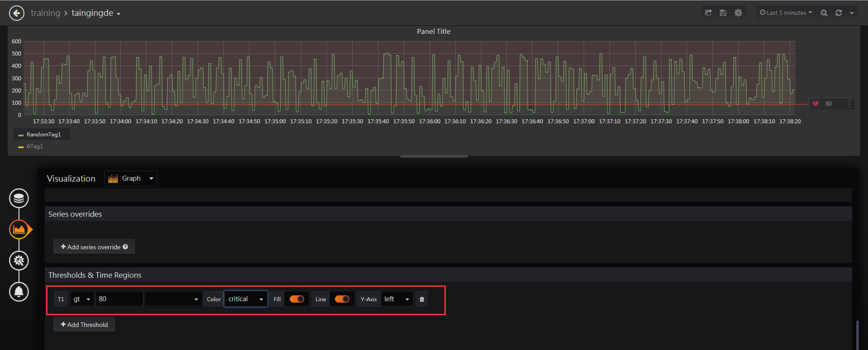Image resolution: width=868 pixels, height=350 pixels.
Task: Open dashboard settings gear icon
Action: (738, 13)
